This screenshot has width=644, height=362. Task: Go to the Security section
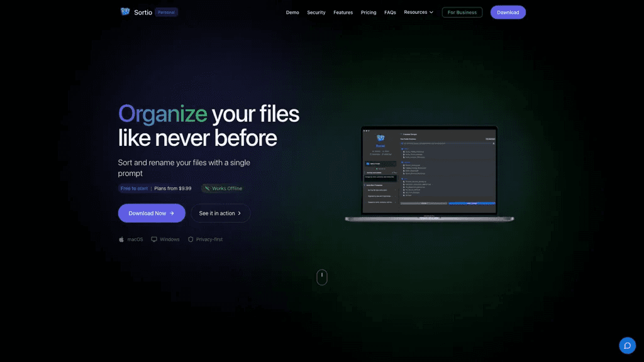[x=316, y=13]
